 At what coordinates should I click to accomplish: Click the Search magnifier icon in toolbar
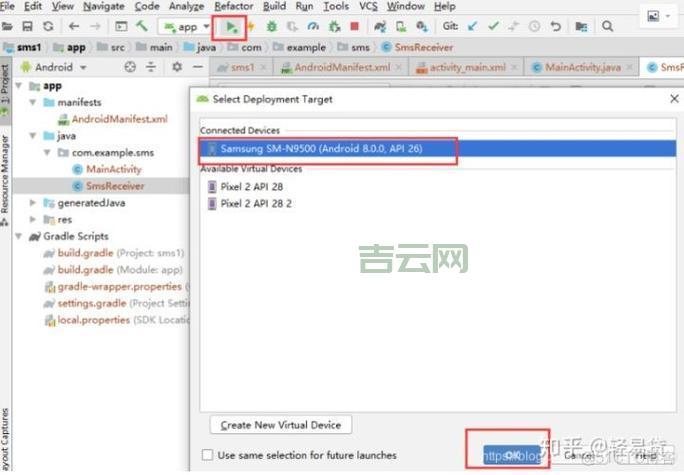[x=607, y=27]
